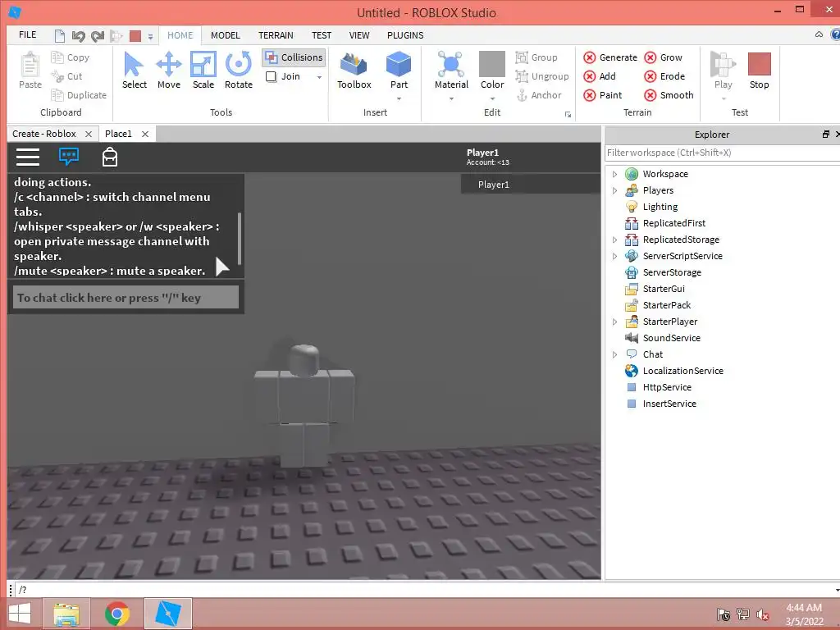
Task: Click the chat window scrollbar
Action: click(x=240, y=239)
